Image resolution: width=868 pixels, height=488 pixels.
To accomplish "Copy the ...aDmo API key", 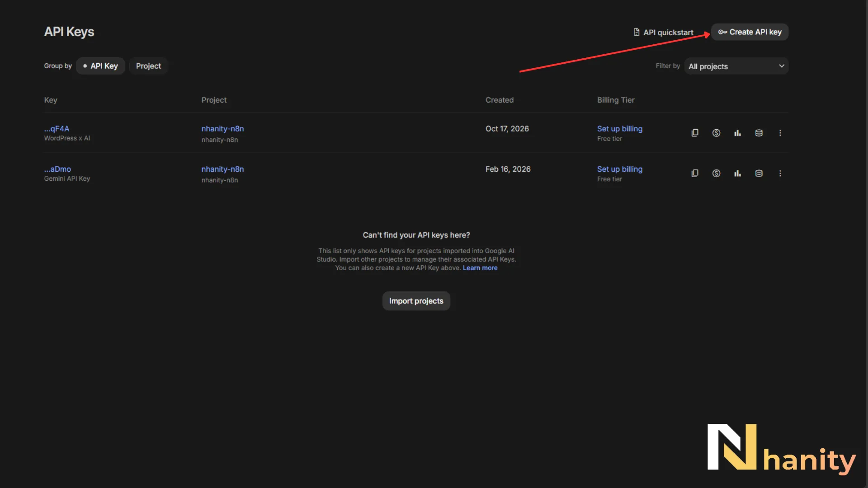I will click(x=695, y=173).
